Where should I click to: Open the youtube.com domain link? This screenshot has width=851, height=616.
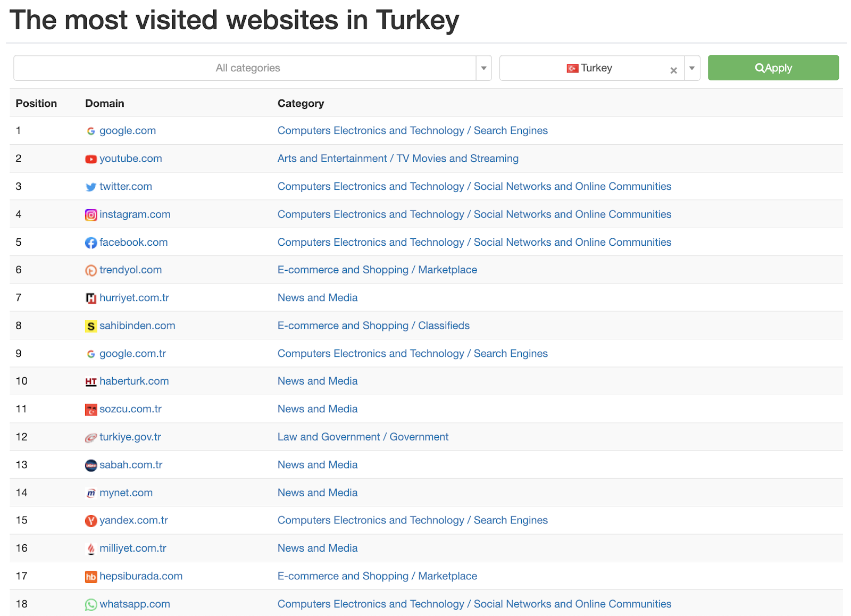tap(131, 159)
